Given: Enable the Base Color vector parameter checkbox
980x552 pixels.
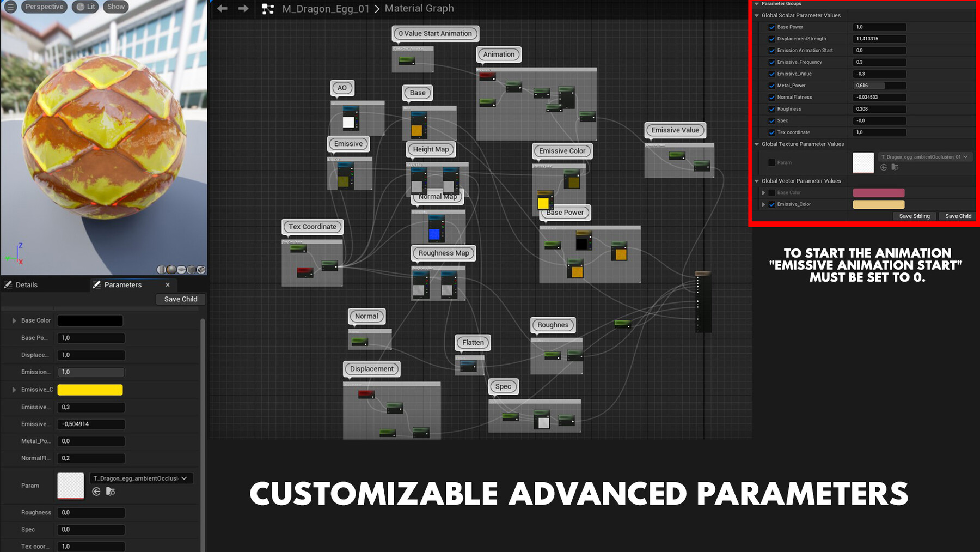Looking at the screenshot, I should click(771, 192).
